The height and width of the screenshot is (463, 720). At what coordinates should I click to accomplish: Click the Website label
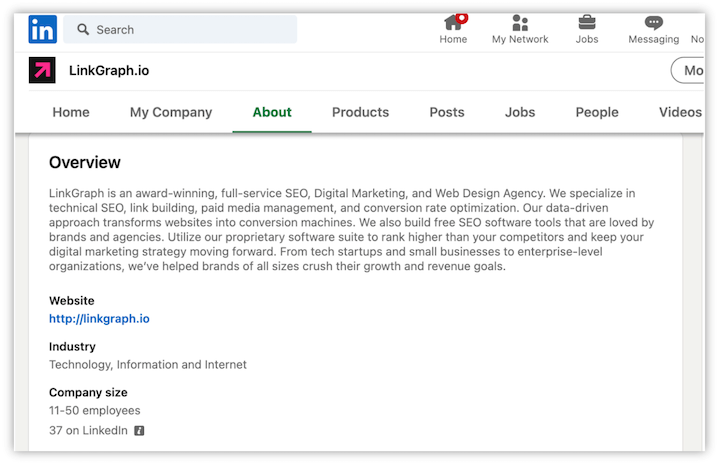(x=72, y=300)
